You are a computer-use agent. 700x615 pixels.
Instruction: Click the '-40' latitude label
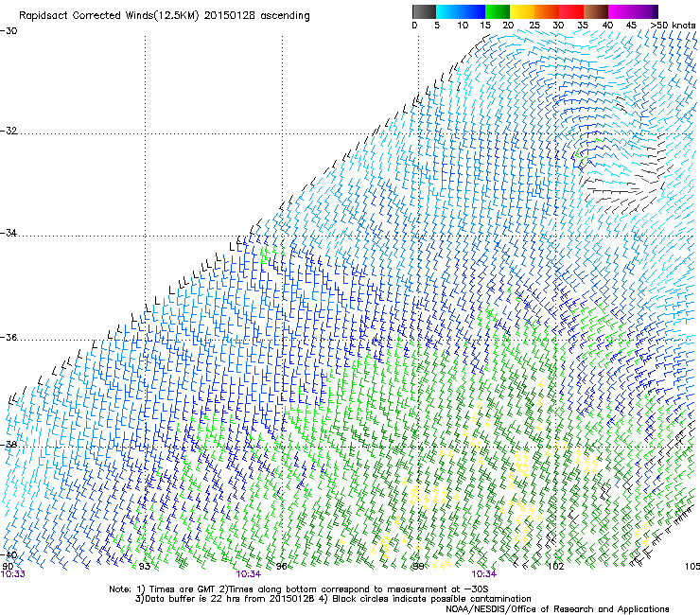click(9, 554)
